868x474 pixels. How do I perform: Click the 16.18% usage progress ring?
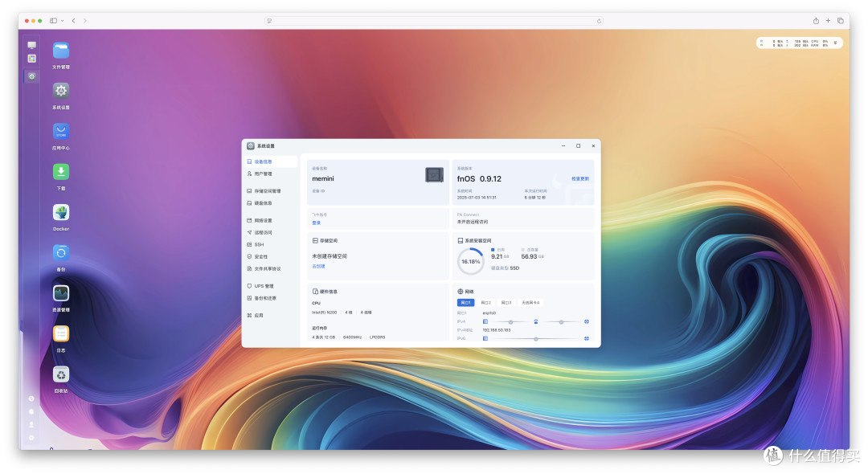coord(470,262)
